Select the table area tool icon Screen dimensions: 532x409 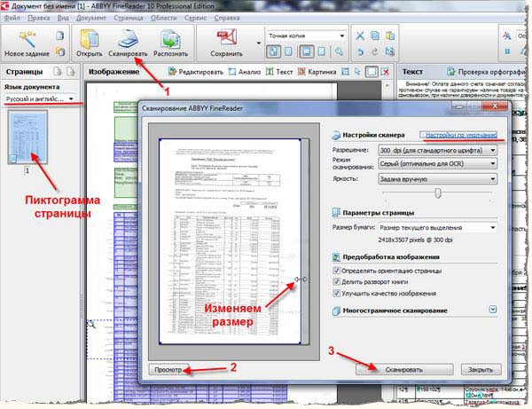click(x=345, y=72)
